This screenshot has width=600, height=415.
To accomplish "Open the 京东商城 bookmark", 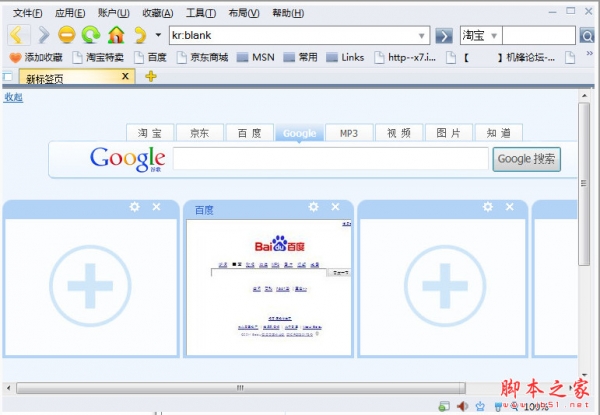I will click(x=202, y=58).
